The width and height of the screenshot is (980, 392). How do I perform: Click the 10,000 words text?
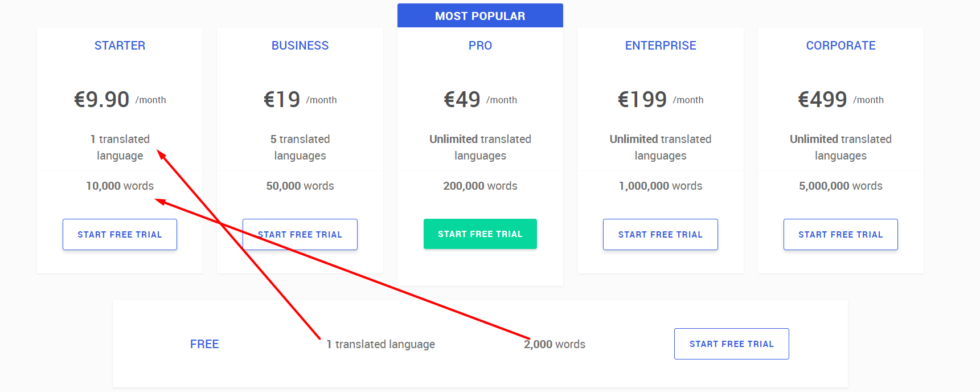coord(120,186)
